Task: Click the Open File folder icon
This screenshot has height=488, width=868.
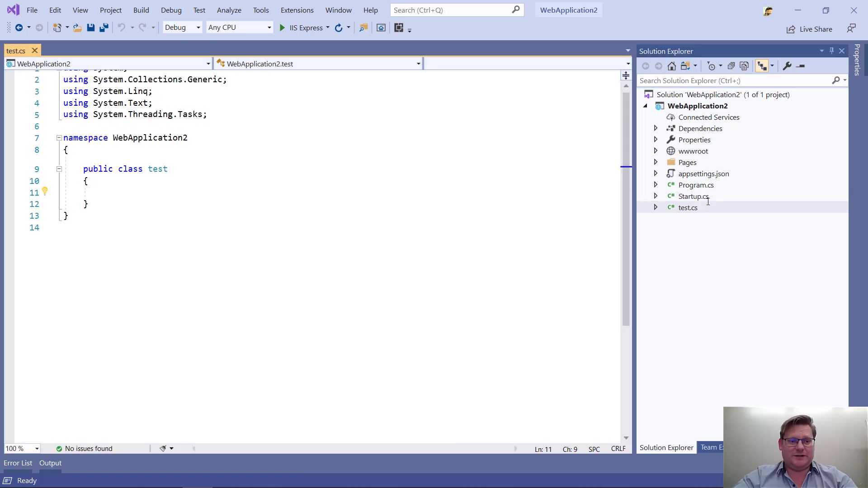Action: pyautogui.click(x=78, y=28)
